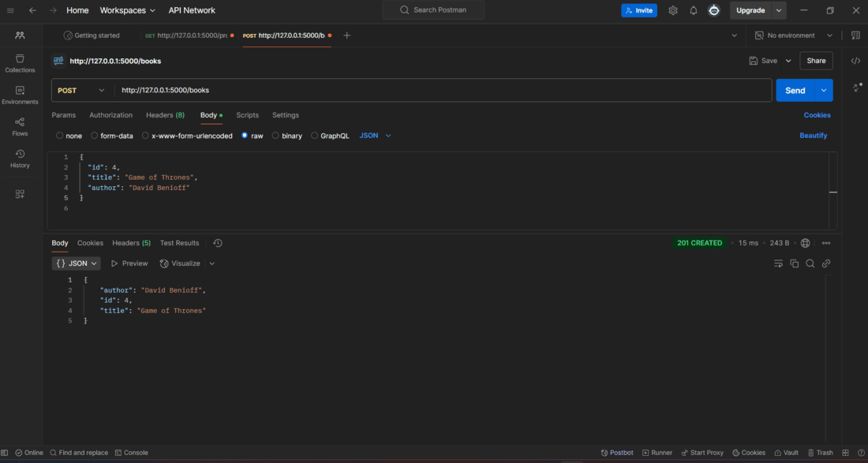Screen dimensions: 868x463
Task: Open the Collections sidebar panel
Action: (x=20, y=63)
